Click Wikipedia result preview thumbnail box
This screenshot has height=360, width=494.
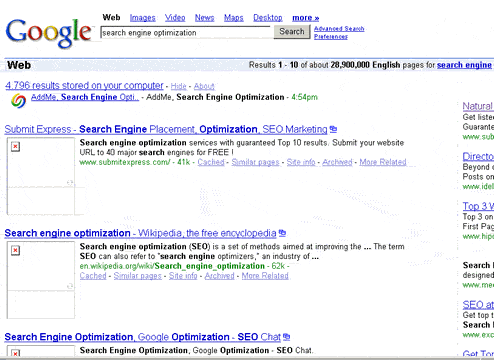tap(41, 280)
